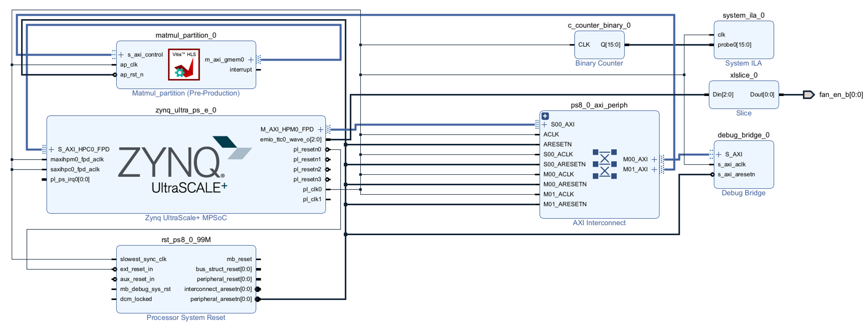Select the debug_bridge_0 instance name
The width and height of the screenshot is (868, 326).
click(743, 135)
